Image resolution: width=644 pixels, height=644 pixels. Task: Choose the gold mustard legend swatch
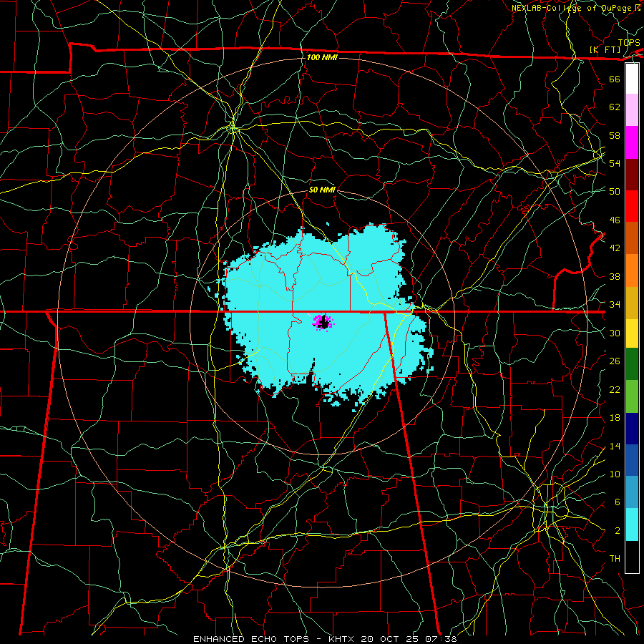(632, 303)
